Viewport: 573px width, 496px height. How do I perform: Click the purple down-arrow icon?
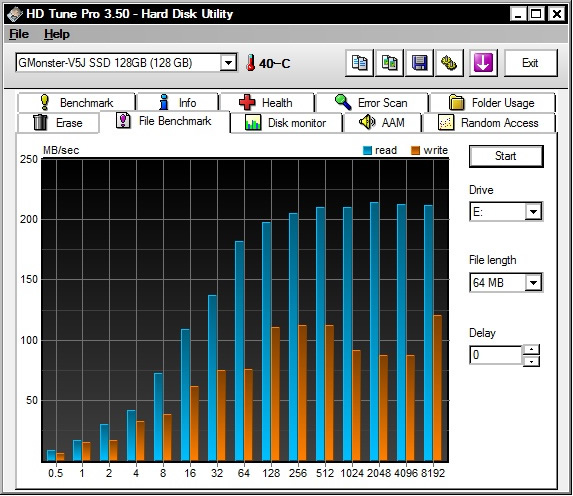pyautogui.click(x=483, y=63)
